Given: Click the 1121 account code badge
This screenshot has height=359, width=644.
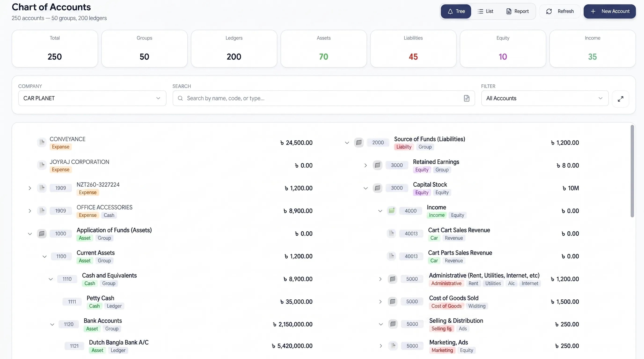Looking at the screenshot, I should click(x=74, y=346).
